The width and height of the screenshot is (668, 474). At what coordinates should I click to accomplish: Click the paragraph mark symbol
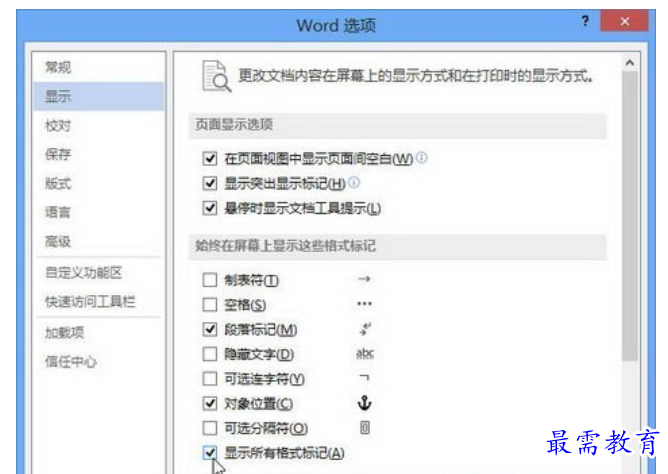click(x=365, y=329)
